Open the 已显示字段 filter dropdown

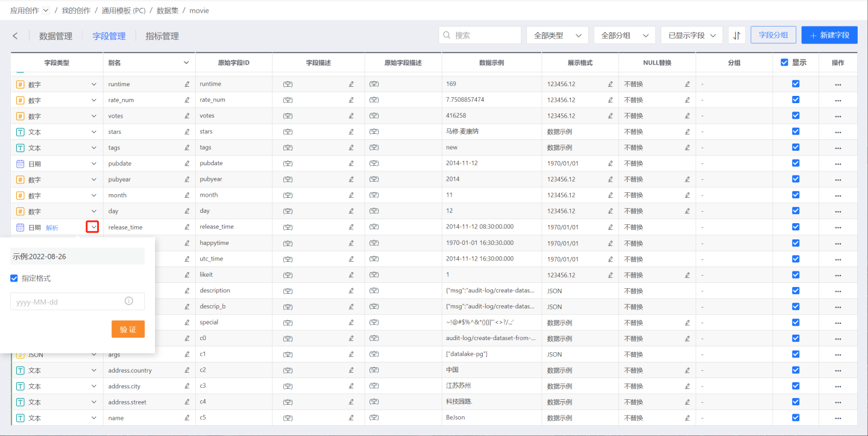click(x=691, y=36)
